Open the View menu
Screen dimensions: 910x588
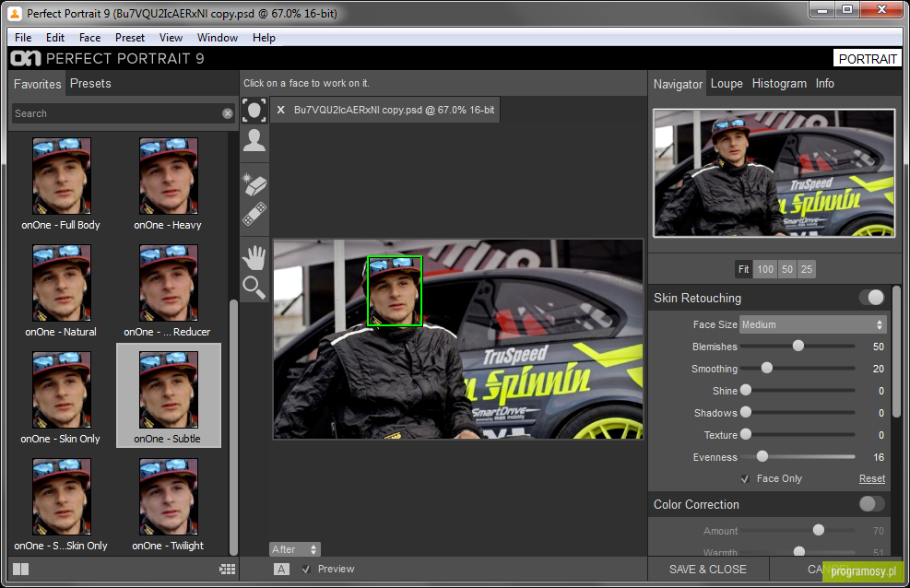[171, 38]
